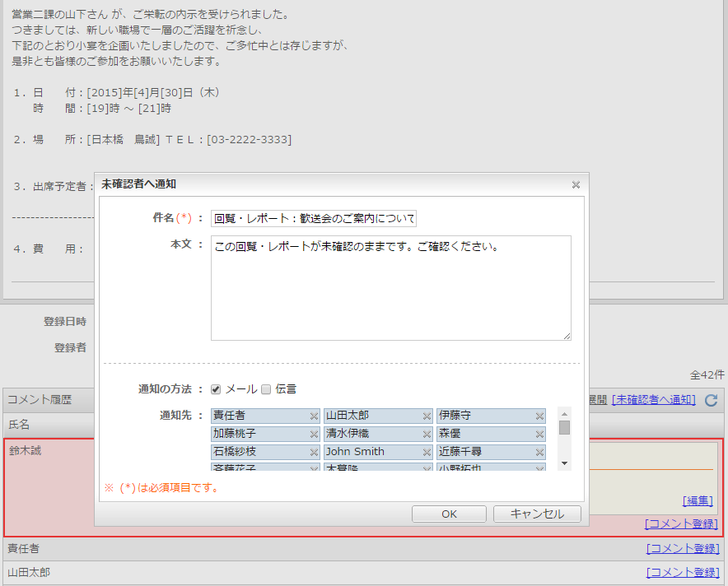Close the 未確認者へ通知 dialog with X
Image resolution: width=728 pixels, height=586 pixels.
[576, 185]
